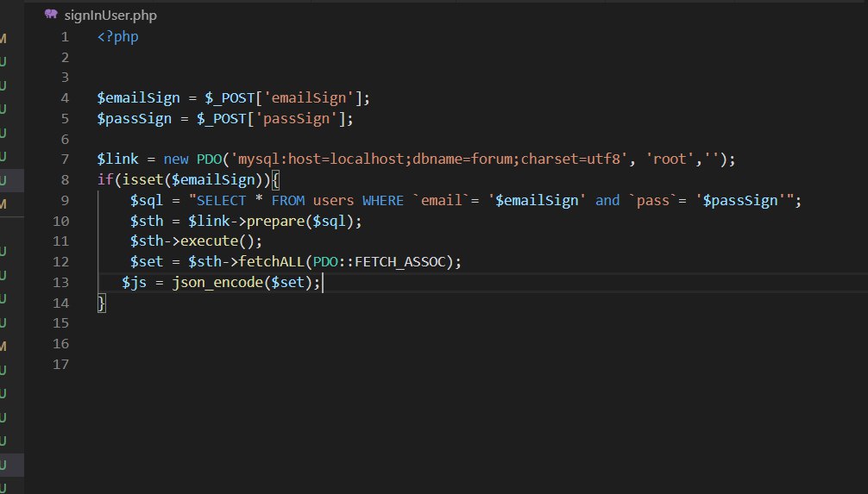This screenshot has width=868, height=494.
Task: Click the PHP elephant icon on the tab
Action: coord(51,15)
